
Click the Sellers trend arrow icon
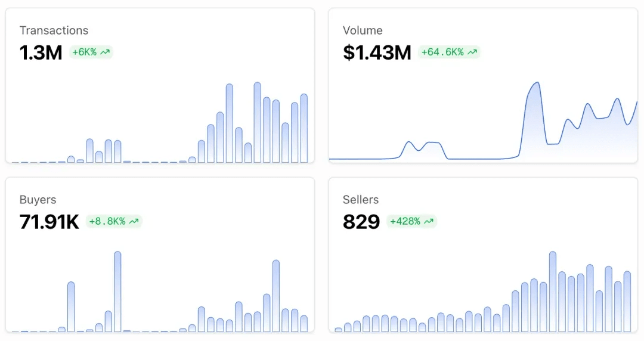429,221
